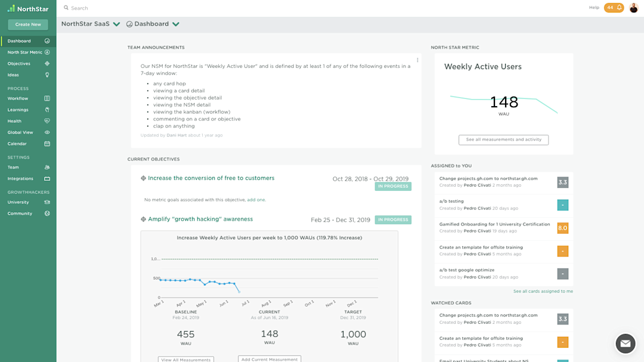Click IN PROGRESS badge on conversion objective
The width and height of the screenshot is (644, 362).
pos(393,187)
